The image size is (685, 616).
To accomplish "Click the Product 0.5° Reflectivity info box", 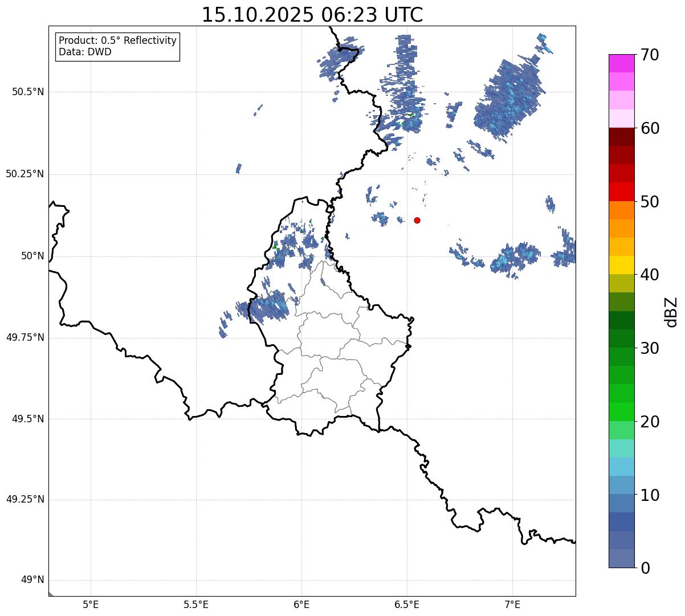I will pos(117,46).
